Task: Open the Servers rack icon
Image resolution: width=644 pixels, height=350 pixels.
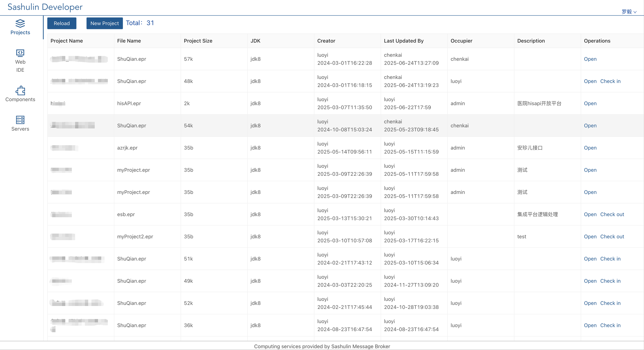Action: (x=20, y=120)
